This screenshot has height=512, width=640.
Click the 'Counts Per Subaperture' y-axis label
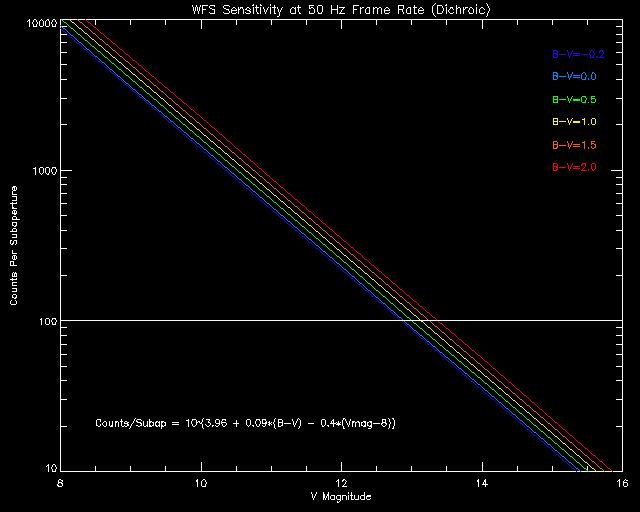pyautogui.click(x=14, y=245)
